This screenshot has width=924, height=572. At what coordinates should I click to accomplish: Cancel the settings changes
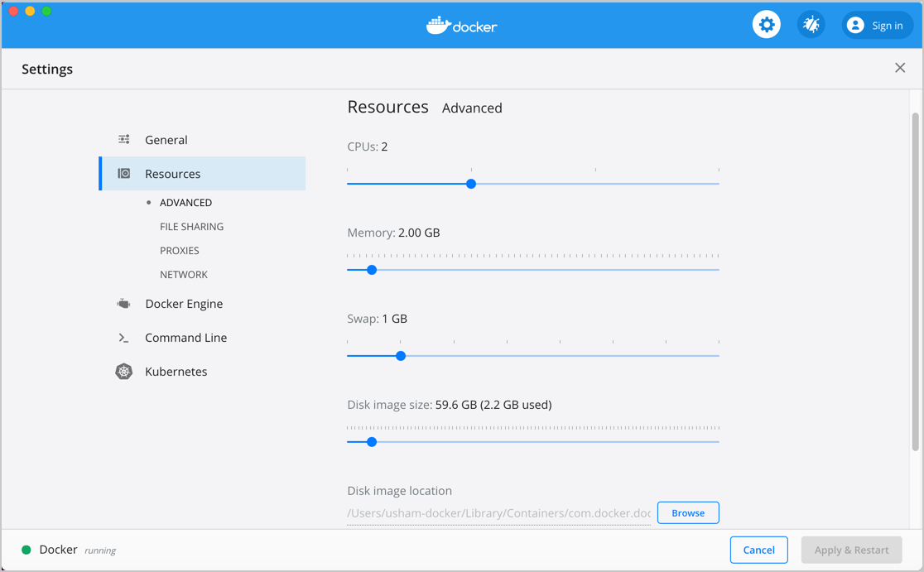point(758,550)
